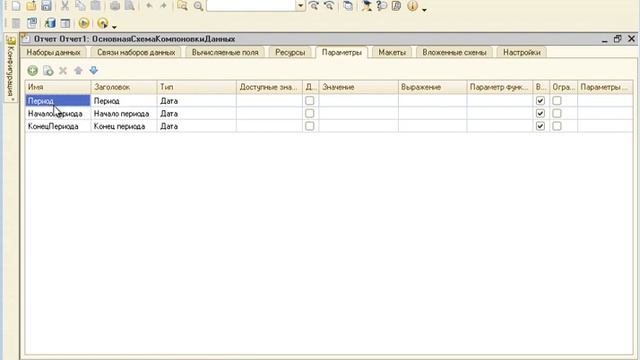Uncheck В column checkbox for Период
This screenshot has width=640, height=360.
540,100
